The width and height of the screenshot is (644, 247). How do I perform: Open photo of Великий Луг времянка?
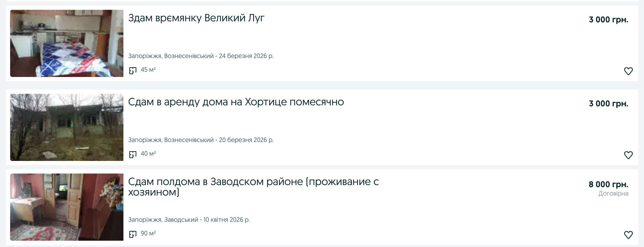pos(67,43)
